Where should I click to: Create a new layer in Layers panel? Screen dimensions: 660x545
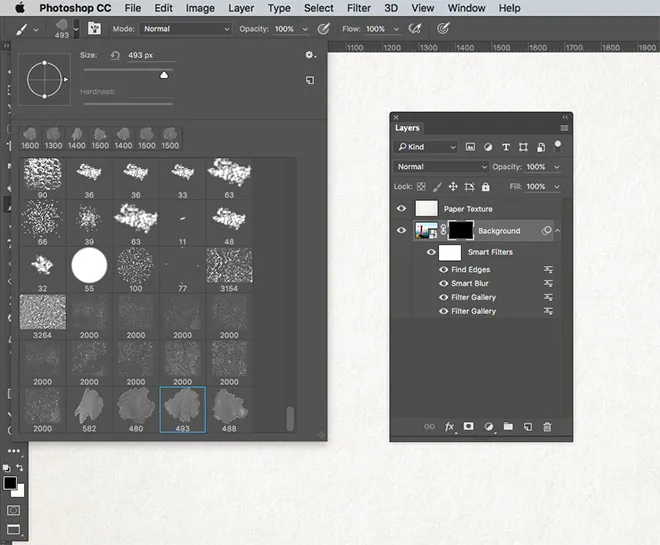pos(528,427)
